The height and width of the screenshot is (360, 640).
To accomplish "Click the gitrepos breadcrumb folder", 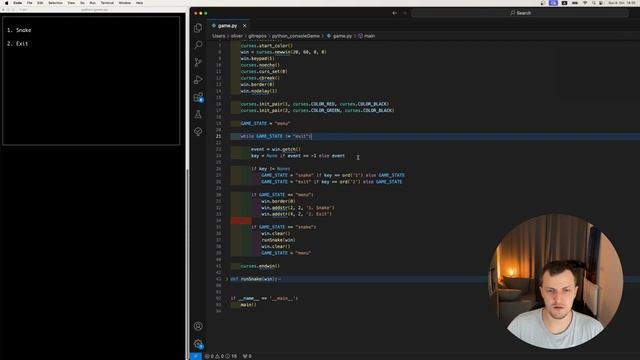I will point(257,36).
